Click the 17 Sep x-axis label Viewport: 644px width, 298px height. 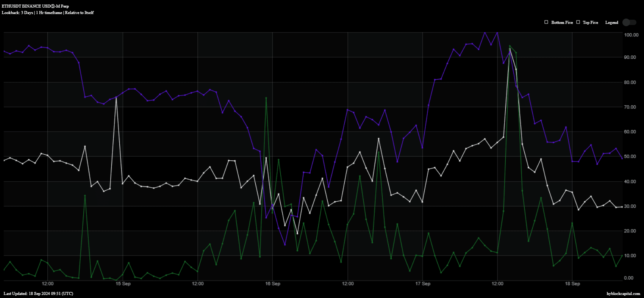[x=423, y=284]
